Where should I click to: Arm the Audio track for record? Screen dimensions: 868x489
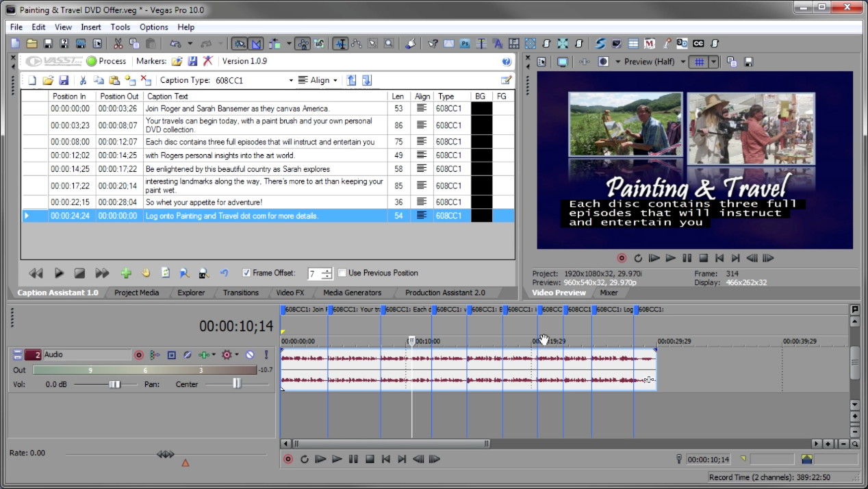coord(139,355)
